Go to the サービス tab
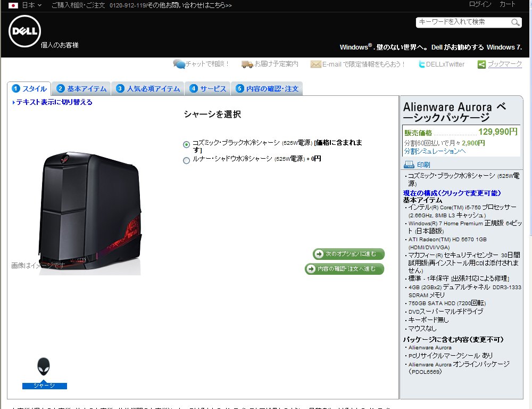 click(207, 89)
